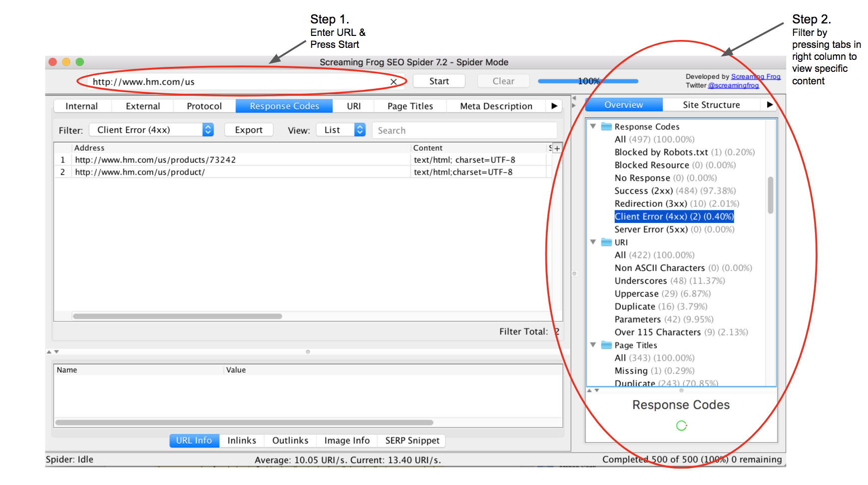Select the URL Info bottom tab
The width and height of the screenshot is (868, 485).
click(x=194, y=441)
